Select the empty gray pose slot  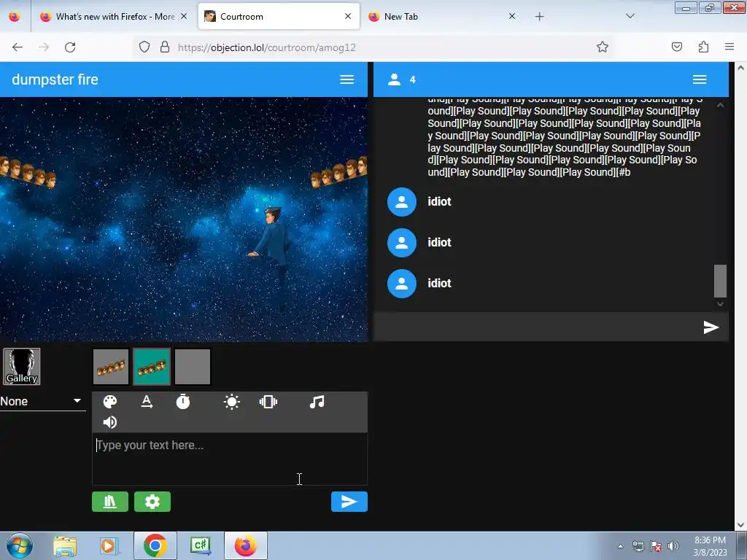click(193, 367)
